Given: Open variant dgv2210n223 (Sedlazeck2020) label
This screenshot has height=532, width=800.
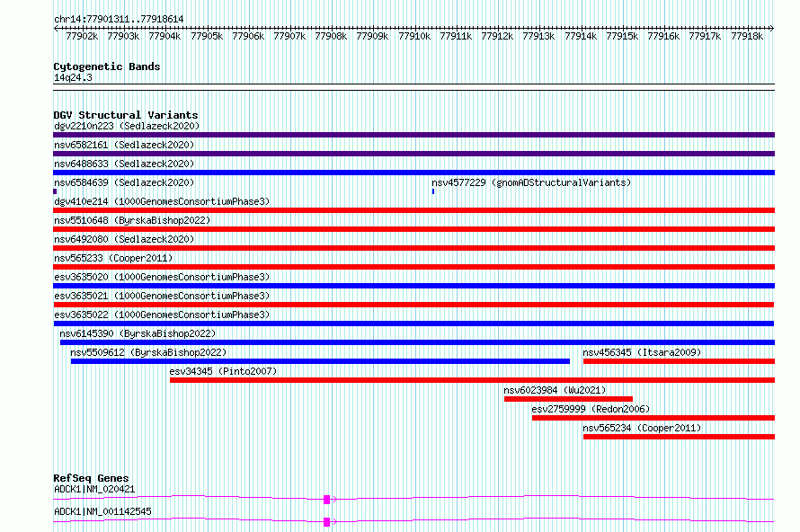Looking at the screenshot, I should (x=127, y=126).
